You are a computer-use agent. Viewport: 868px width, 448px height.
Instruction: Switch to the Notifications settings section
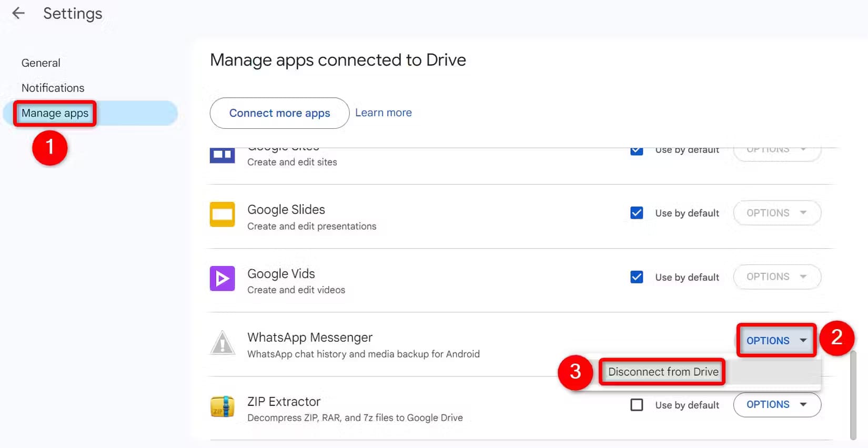[x=53, y=88]
